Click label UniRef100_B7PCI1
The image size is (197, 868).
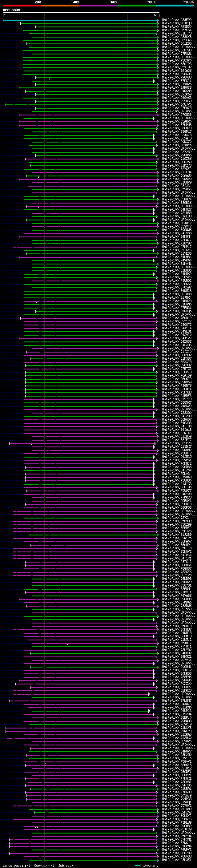pyautogui.click(x=177, y=81)
